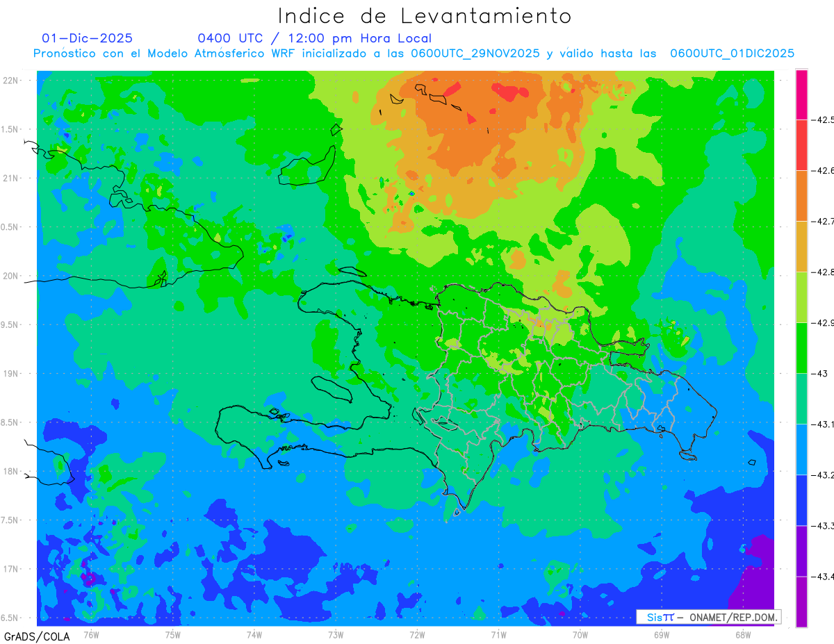Click the dark orange legend band below -42.6
The width and height of the screenshot is (834, 644).
click(801, 196)
